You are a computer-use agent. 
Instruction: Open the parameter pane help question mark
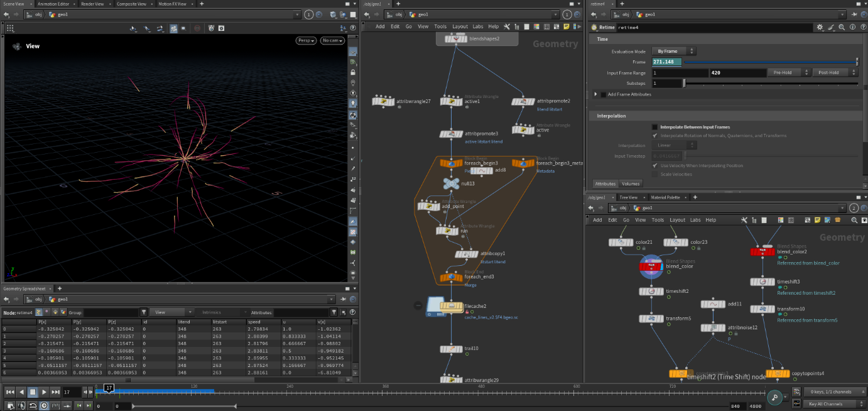[x=863, y=28]
